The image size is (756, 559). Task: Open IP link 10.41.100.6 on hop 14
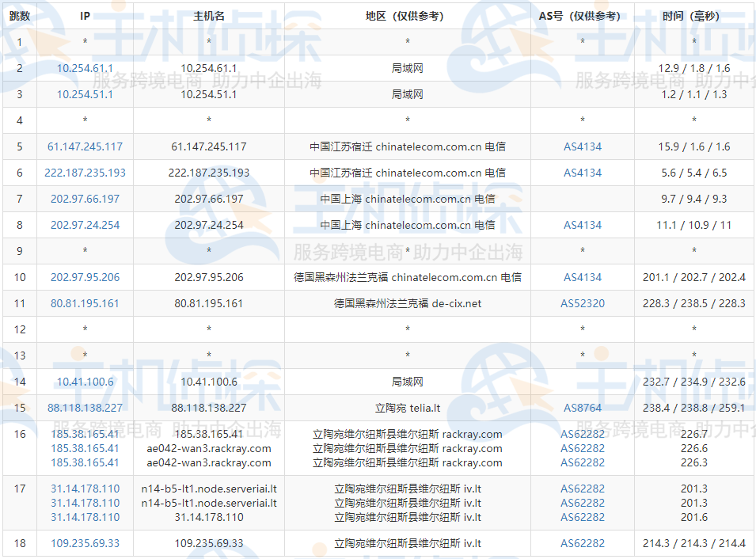tap(85, 382)
